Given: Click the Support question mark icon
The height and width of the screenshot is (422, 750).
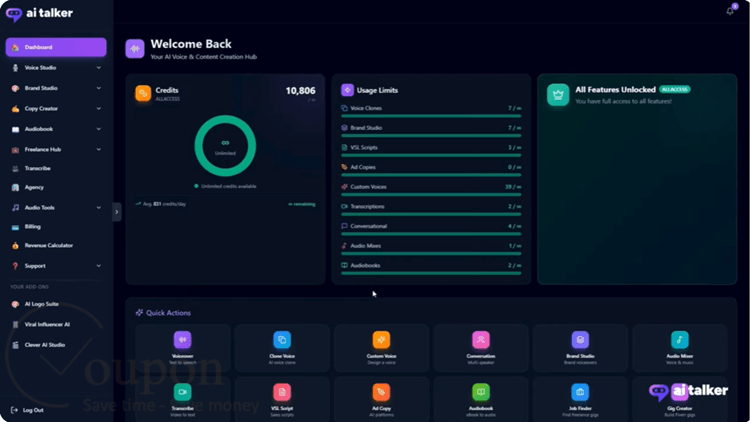Looking at the screenshot, I should pos(15,266).
